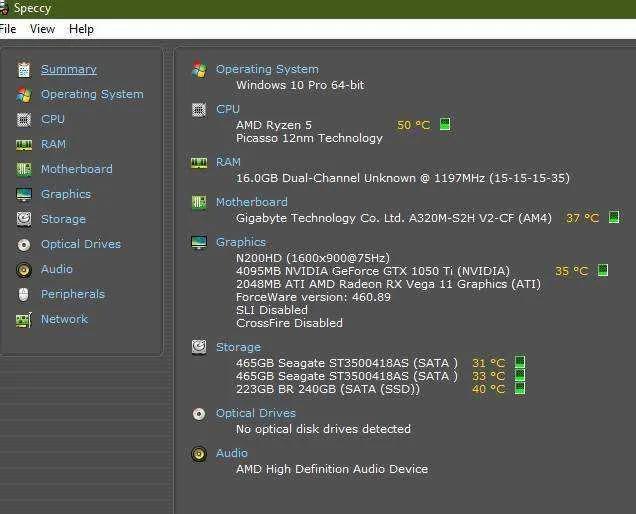Click the Operating System heading in summary

[267, 69]
